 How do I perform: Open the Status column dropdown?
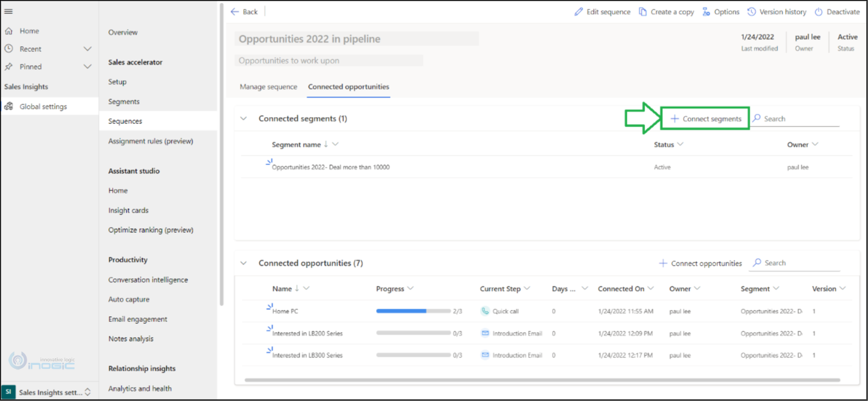[681, 144]
